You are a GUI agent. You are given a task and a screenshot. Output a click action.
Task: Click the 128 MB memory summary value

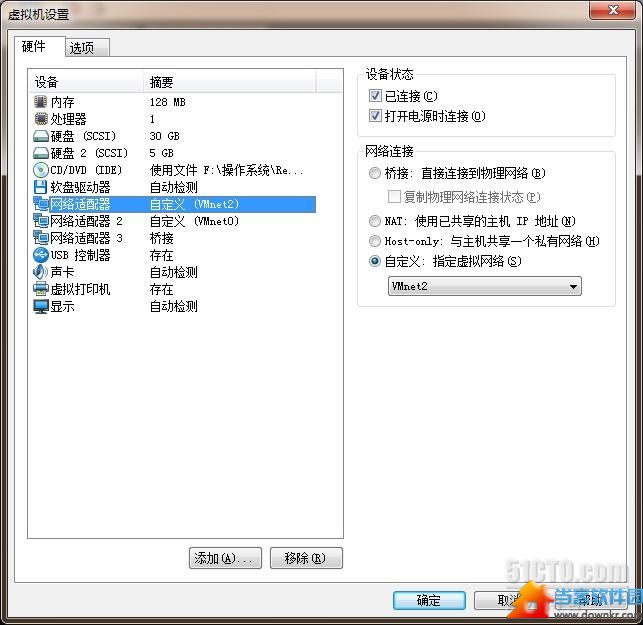tap(167, 102)
